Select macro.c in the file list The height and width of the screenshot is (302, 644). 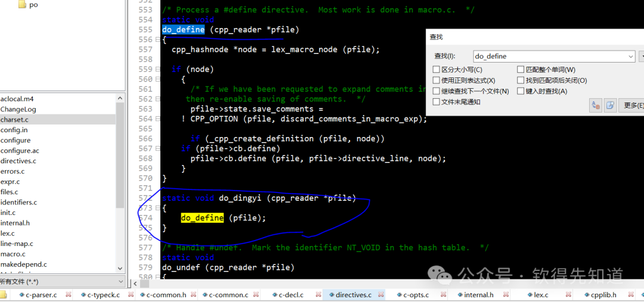(x=13, y=254)
